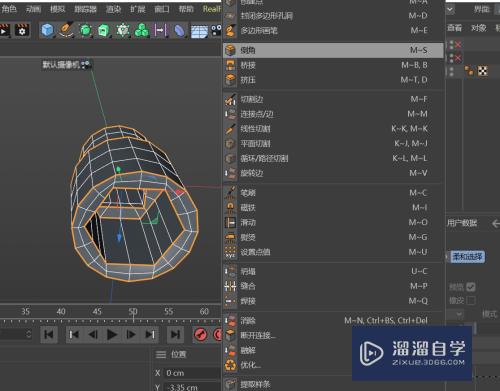Select 磁铁 (Magnet) menu entry
Viewport: 500px width, 391px height.
click(x=333, y=208)
